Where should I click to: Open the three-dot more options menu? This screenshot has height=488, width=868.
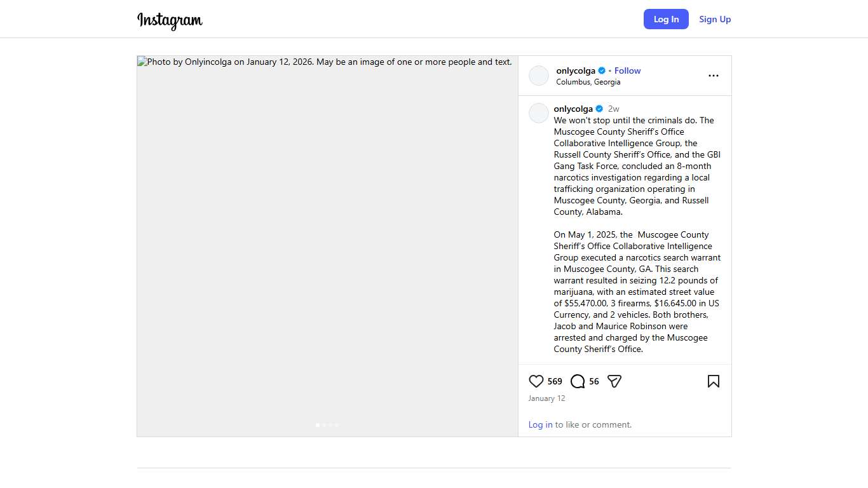pyautogui.click(x=713, y=76)
